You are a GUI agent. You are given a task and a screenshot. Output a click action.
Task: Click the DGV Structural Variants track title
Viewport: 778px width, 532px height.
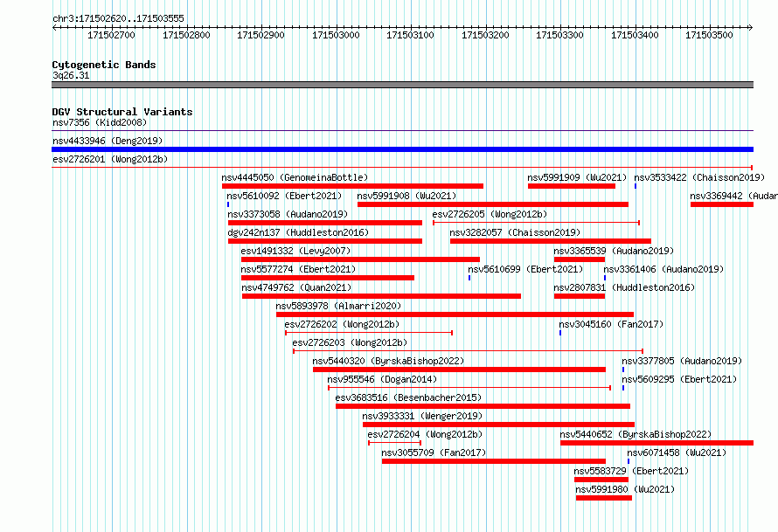pyautogui.click(x=122, y=112)
